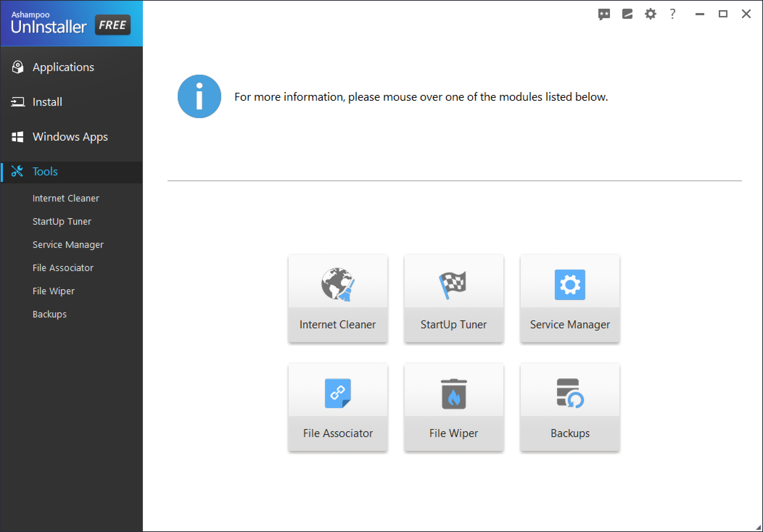Click the skin/theme icon in title bar
Screen dimensions: 763x532
pos(627,14)
